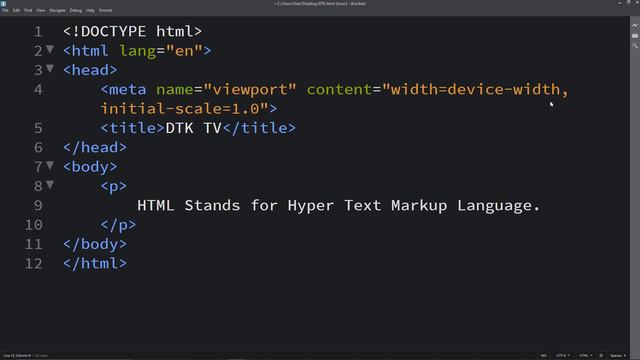Open the Emmet menu
Screen dimensions: 640x360
[105, 10]
